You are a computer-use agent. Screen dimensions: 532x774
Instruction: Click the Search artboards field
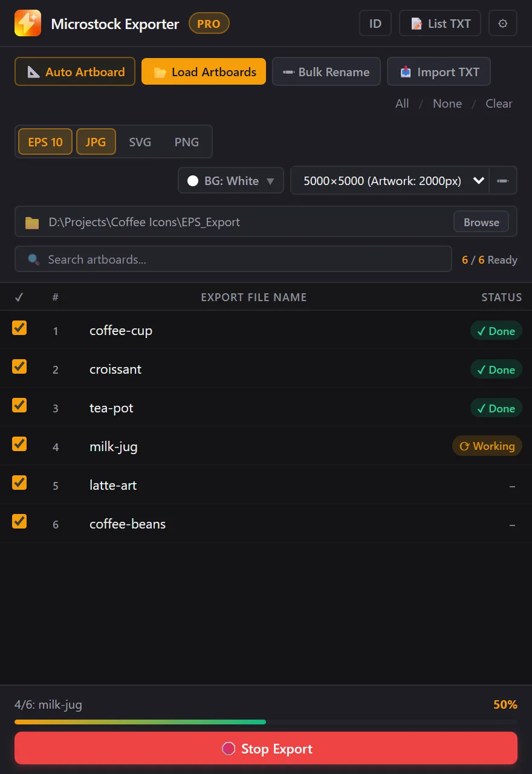pos(233,259)
